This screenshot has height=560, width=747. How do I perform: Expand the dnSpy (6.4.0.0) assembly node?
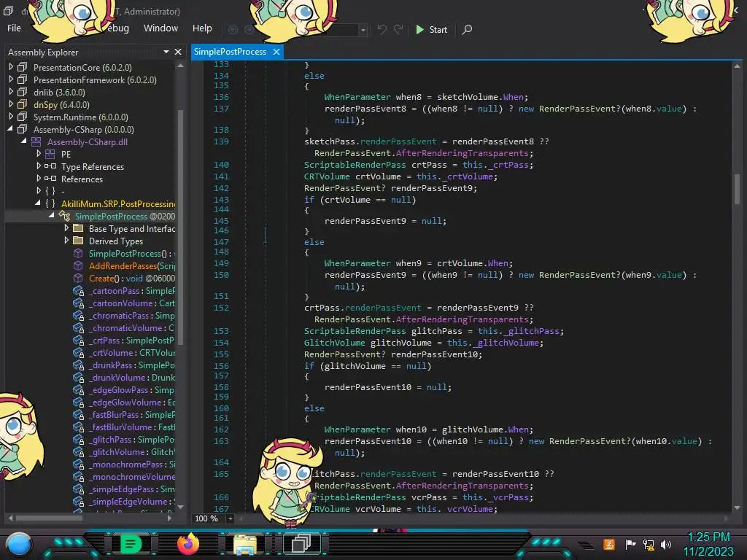coord(11,104)
